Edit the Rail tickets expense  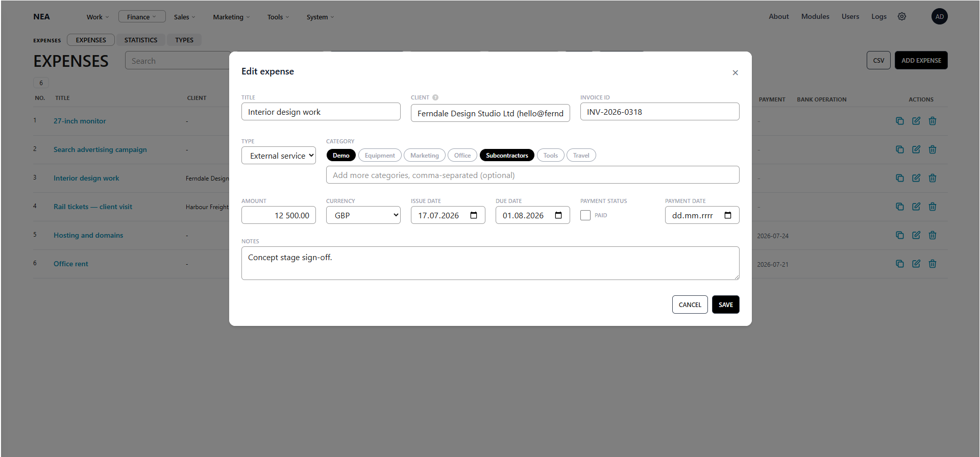(x=916, y=207)
